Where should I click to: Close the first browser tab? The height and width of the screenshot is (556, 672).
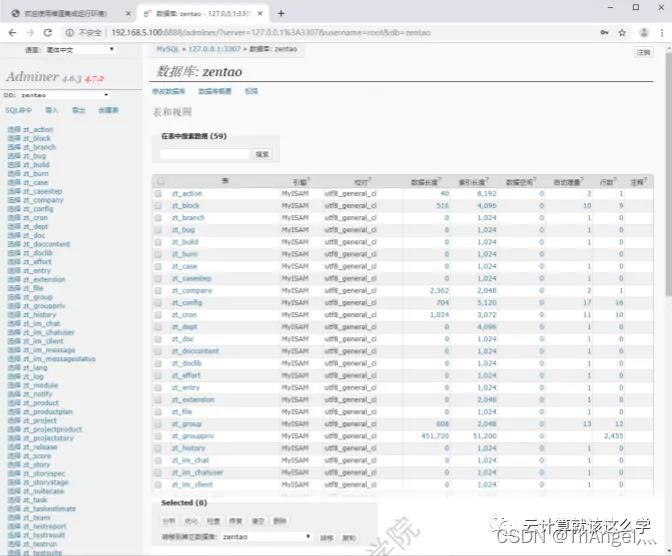coord(128,13)
